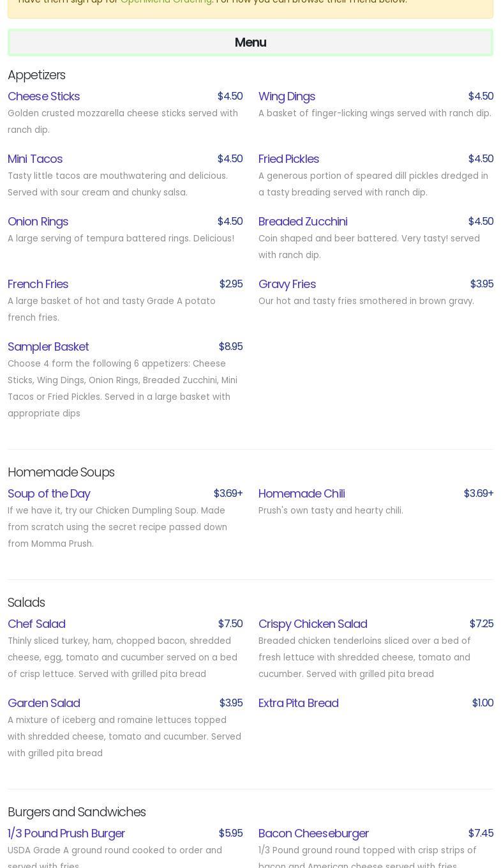Viewport: 501px width, 868px height.
Task: Click the Burgers and Sandwiches heading
Action: (x=77, y=812)
